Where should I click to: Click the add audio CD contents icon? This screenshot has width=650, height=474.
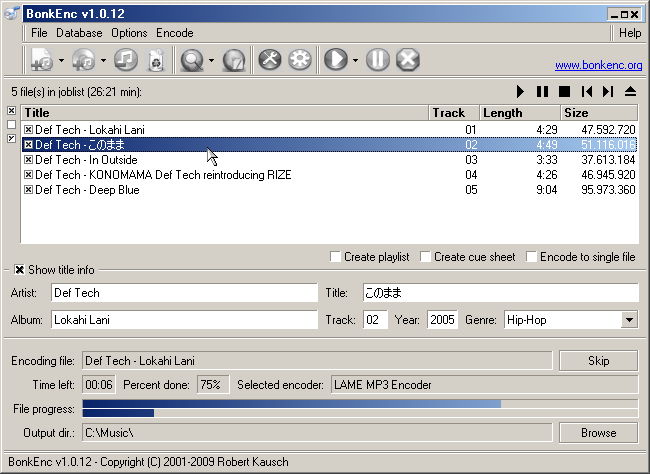[x=83, y=60]
